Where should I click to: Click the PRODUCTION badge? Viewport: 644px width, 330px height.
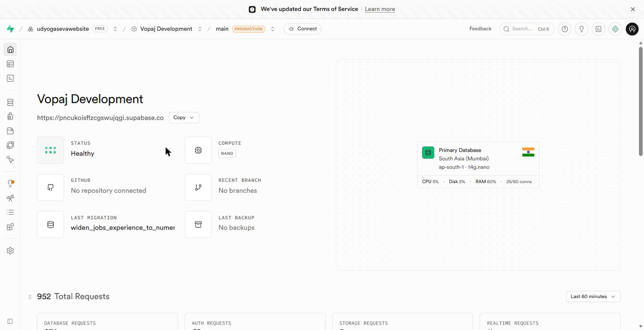(x=248, y=29)
